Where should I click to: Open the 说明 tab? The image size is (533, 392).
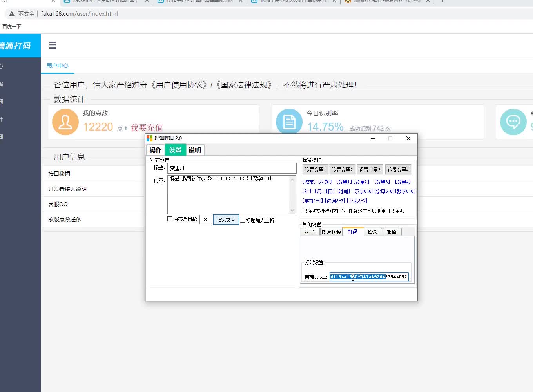[x=195, y=150]
